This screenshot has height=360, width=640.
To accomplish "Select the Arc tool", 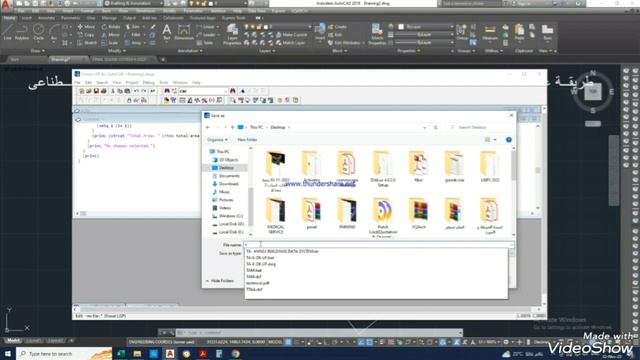I will 53,32.
